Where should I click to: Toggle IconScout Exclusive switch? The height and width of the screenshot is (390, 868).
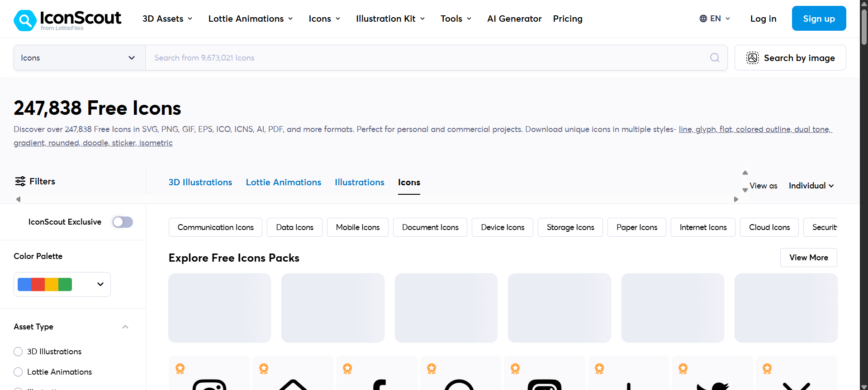[x=123, y=222]
